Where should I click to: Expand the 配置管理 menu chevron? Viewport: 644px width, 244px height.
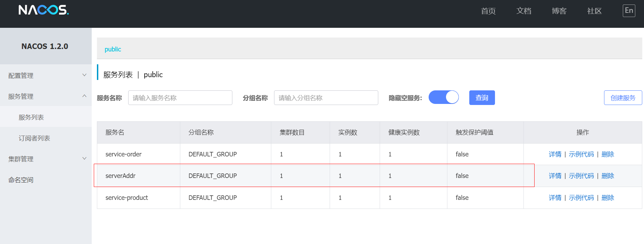pyautogui.click(x=84, y=75)
